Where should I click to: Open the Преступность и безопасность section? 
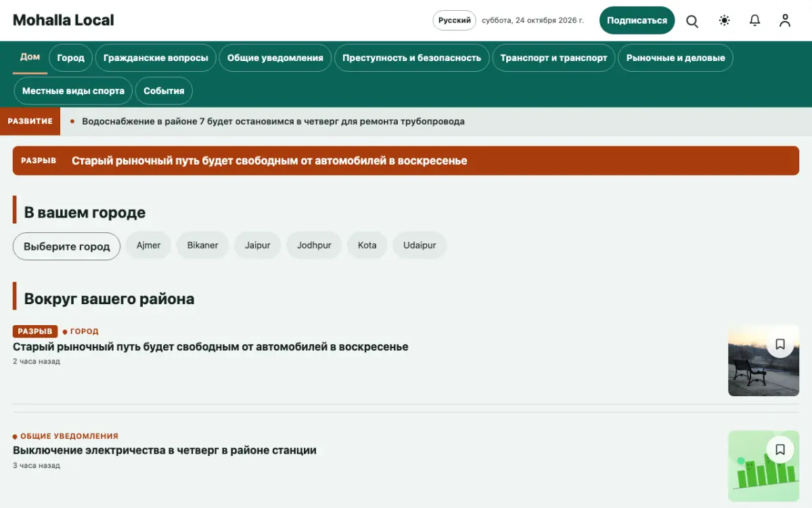[x=411, y=58]
